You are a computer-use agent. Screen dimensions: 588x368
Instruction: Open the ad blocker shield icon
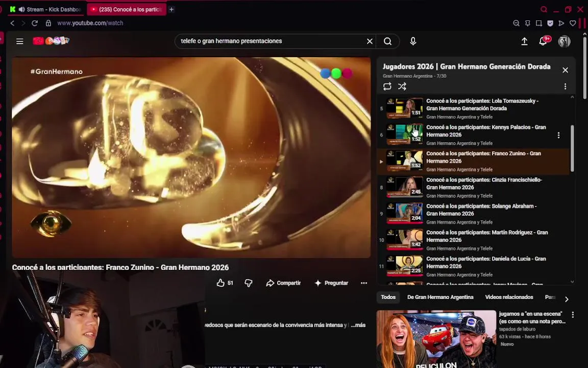550,24
